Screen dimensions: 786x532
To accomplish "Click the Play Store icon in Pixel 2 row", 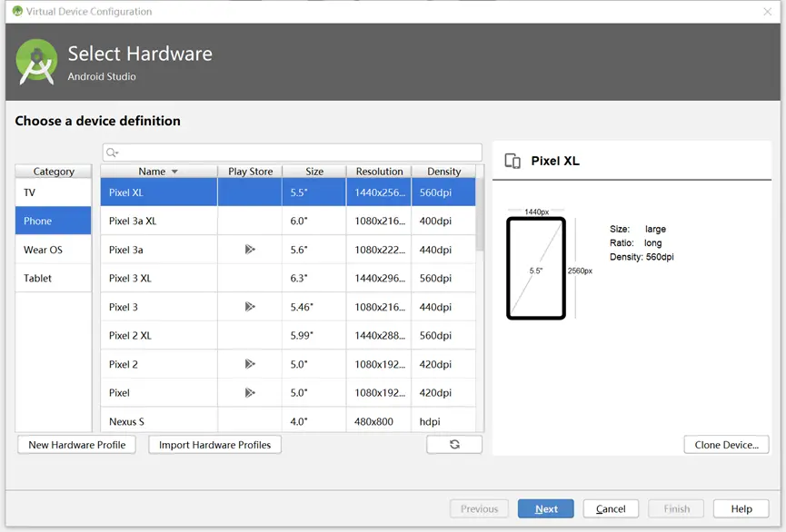I will [250, 364].
